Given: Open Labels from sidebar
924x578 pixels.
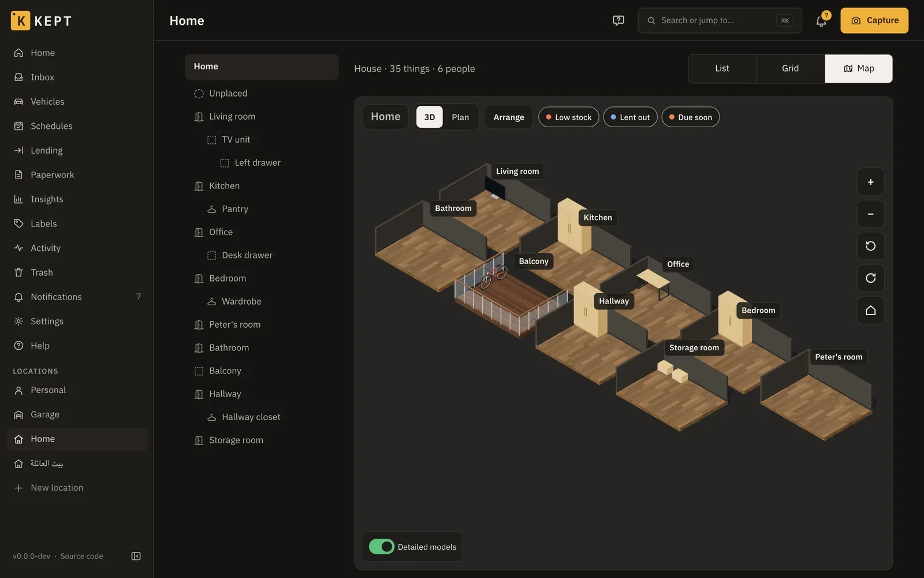Looking at the screenshot, I should 77,224.
